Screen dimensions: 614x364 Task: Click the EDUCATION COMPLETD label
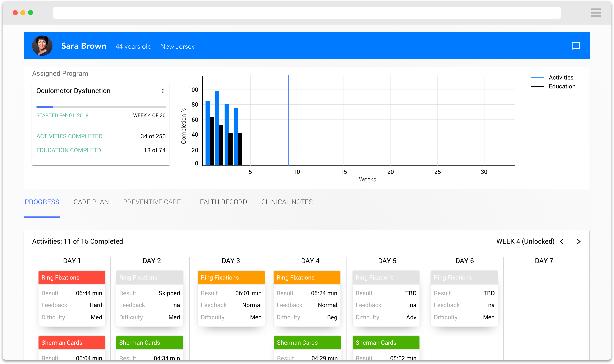[x=69, y=150]
